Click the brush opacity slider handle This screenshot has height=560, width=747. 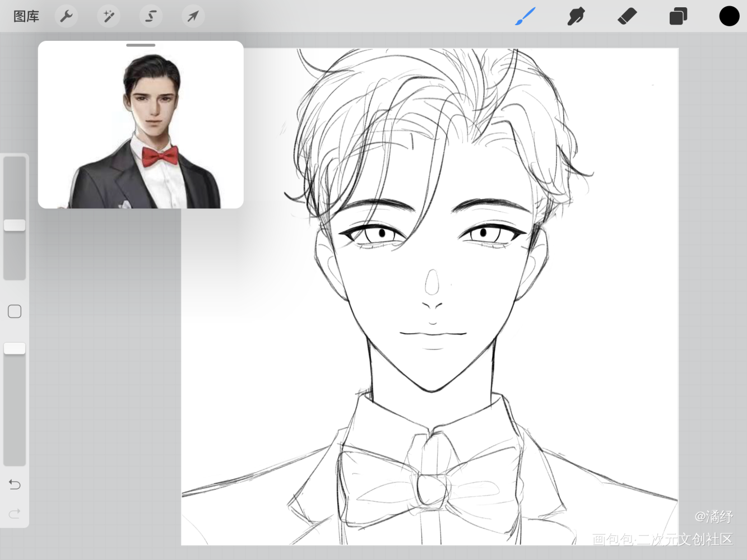pos(15,348)
